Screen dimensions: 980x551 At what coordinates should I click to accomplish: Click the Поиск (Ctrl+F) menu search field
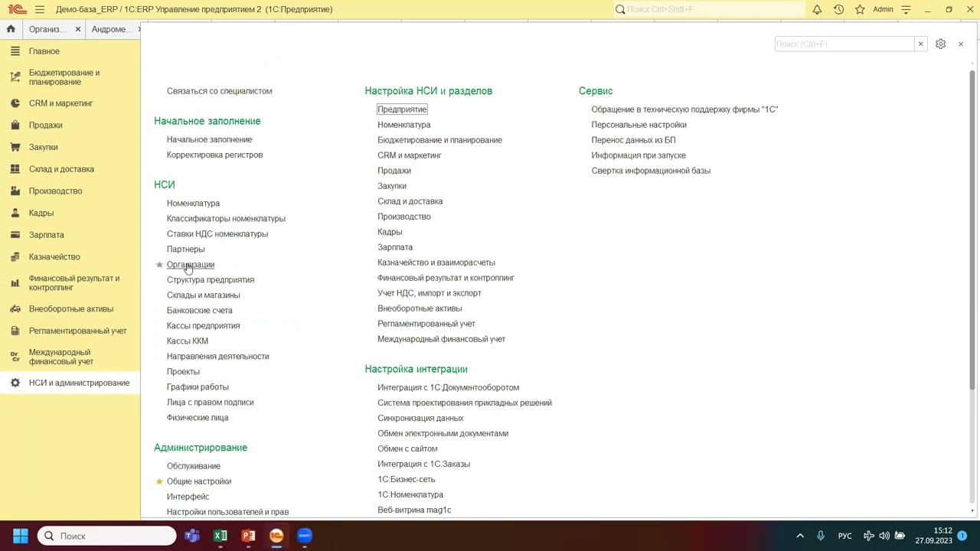point(843,44)
